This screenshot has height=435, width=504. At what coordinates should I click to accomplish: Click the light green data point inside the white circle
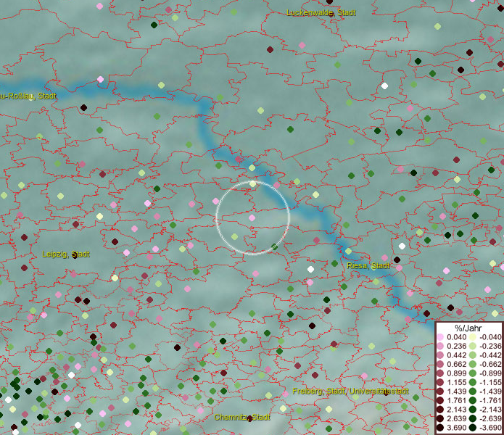(235, 237)
